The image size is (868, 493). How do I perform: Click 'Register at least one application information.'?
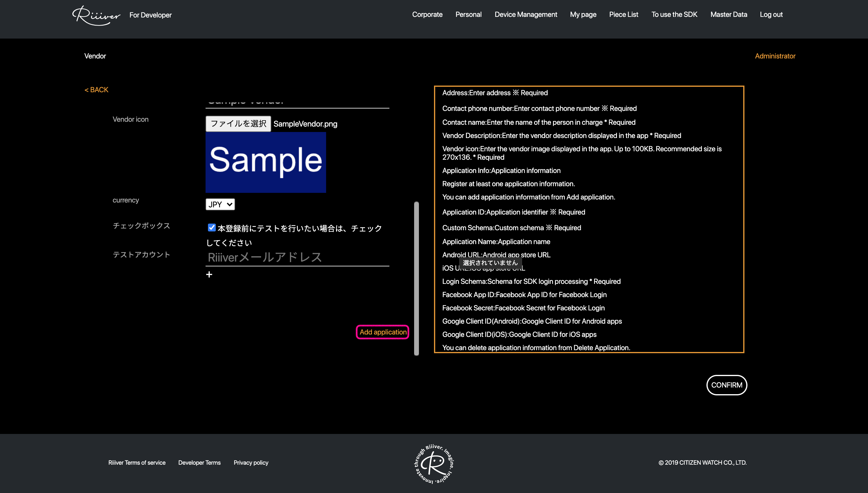508,184
